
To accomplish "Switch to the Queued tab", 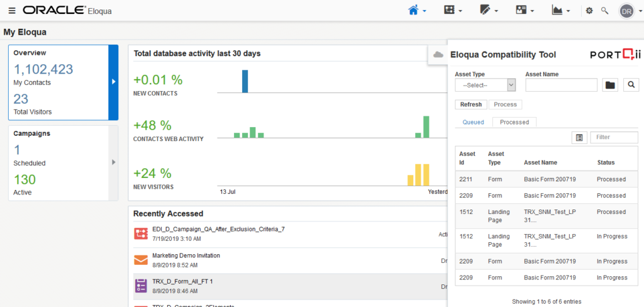I will point(473,122).
